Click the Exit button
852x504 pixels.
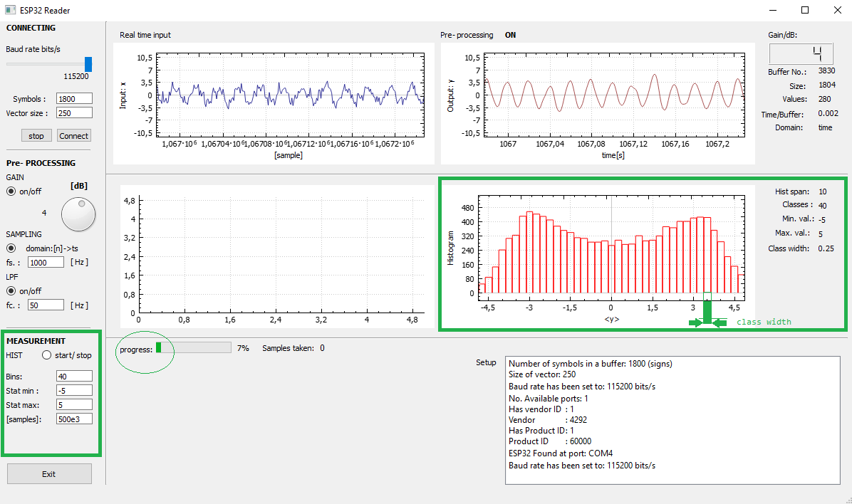click(49, 473)
